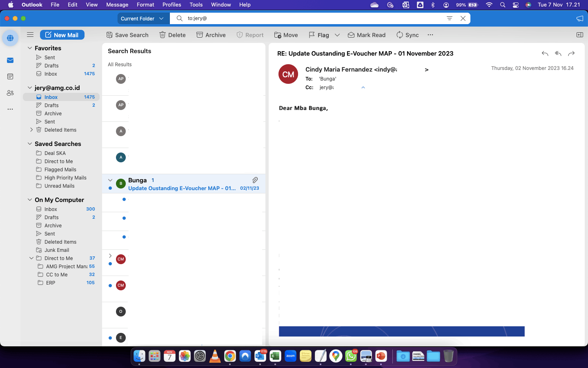Delete the selected message

coord(172,35)
